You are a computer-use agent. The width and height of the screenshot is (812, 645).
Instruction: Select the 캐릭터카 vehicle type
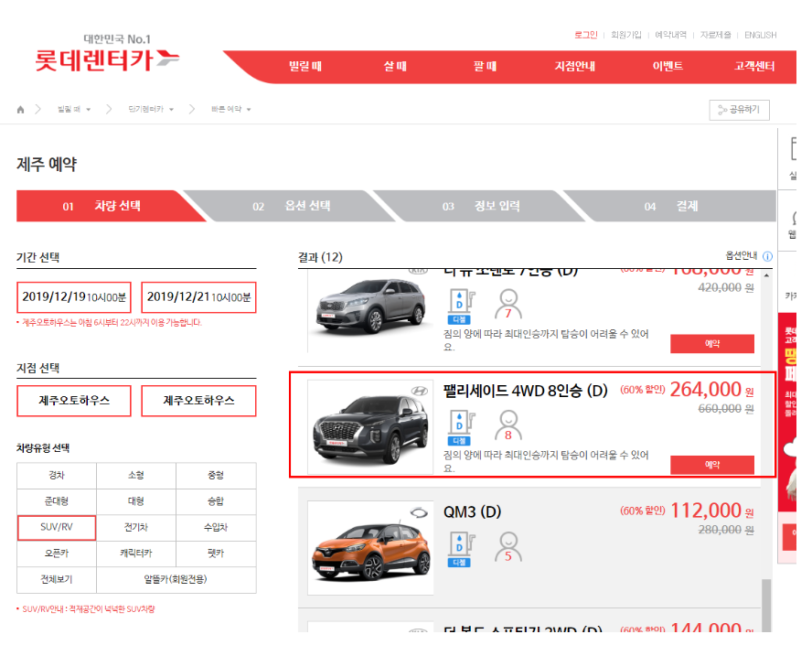point(136,554)
